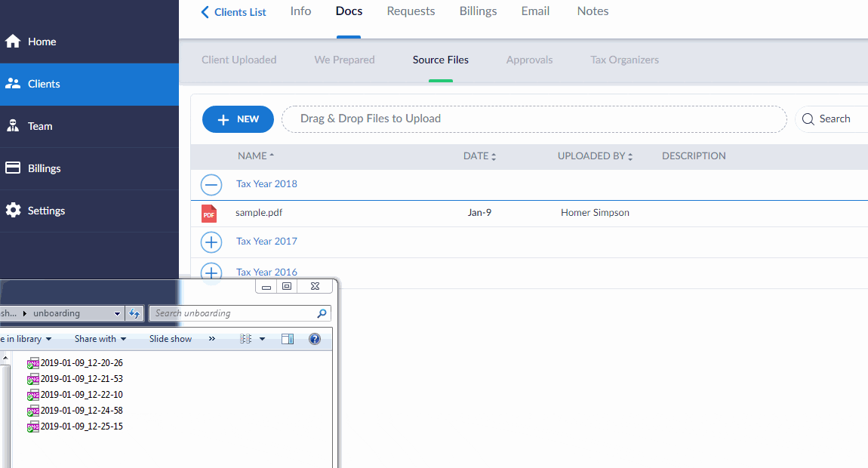This screenshot has width=868, height=468.
Task: Click the Explorer help question mark icon
Action: tap(315, 339)
